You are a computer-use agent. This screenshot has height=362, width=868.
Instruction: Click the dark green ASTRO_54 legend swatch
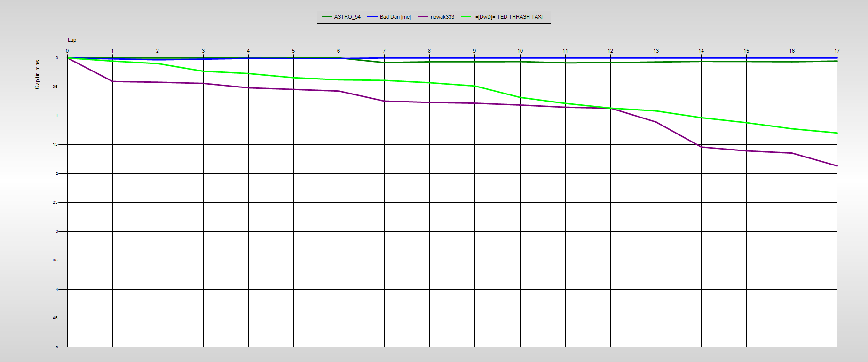(327, 17)
